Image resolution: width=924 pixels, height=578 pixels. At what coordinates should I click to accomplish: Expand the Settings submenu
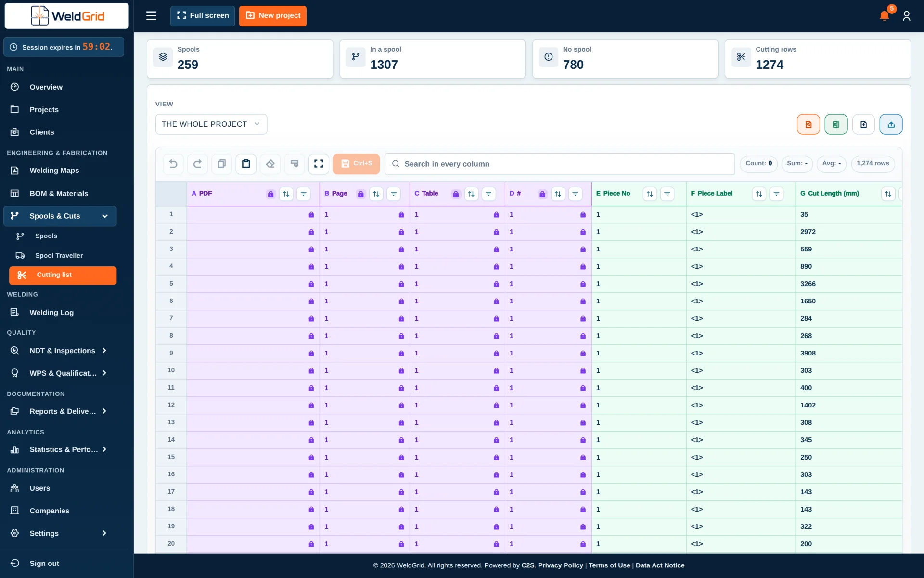click(60, 533)
